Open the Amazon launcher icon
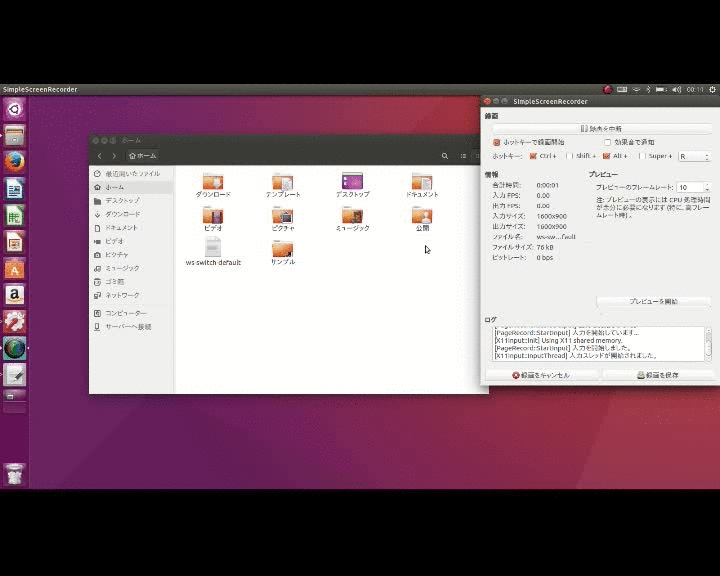 [15, 295]
